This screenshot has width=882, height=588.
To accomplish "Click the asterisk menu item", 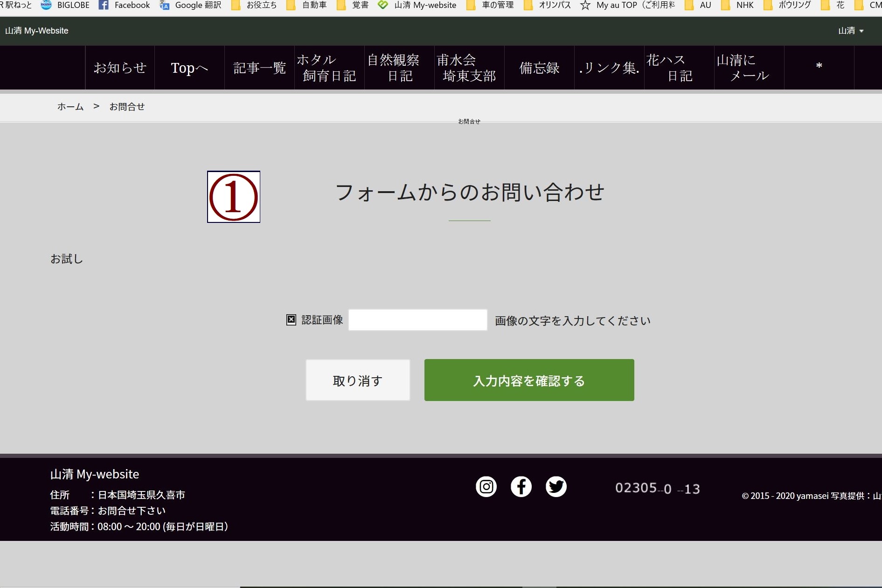I will coord(819,68).
